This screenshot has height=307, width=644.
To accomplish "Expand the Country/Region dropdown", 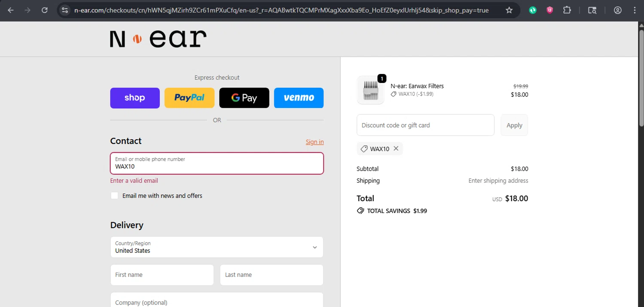I will tap(217, 247).
